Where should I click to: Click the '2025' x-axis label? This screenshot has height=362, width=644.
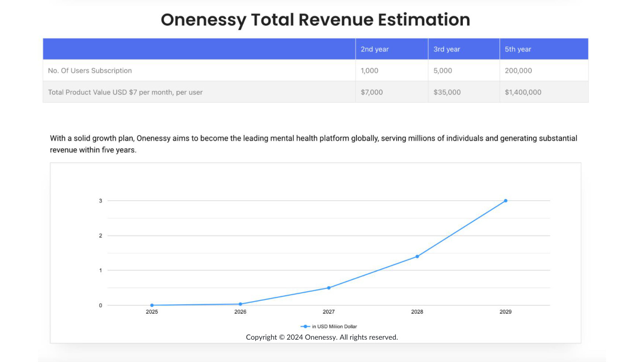152,312
